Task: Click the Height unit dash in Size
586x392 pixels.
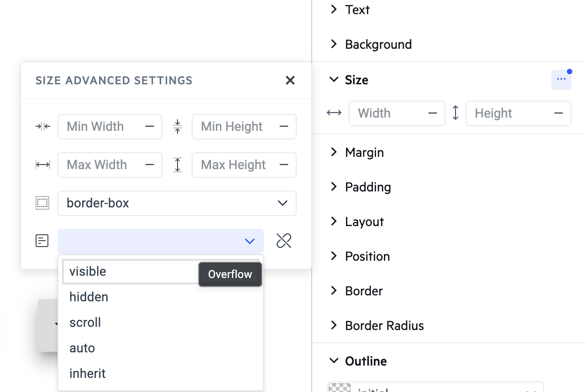Action: coord(559,113)
